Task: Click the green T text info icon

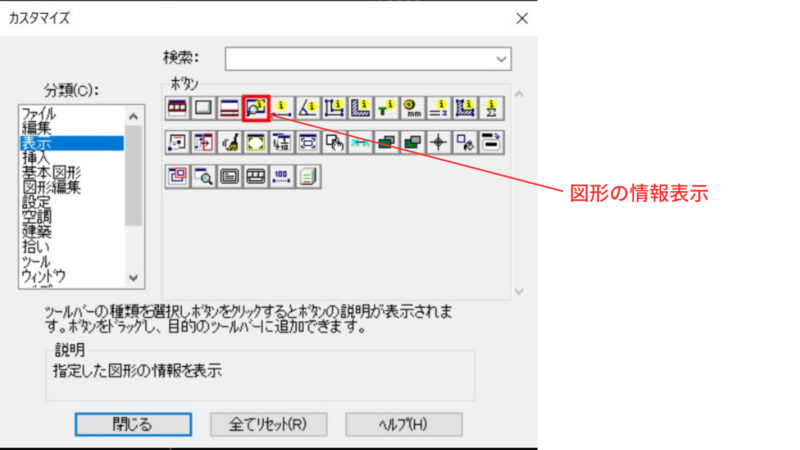Action: (386, 108)
